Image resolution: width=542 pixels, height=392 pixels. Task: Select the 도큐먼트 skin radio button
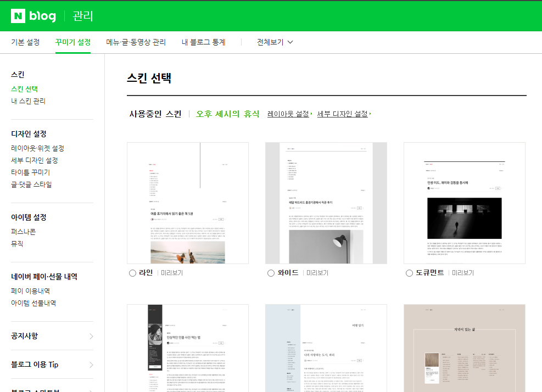[409, 273]
